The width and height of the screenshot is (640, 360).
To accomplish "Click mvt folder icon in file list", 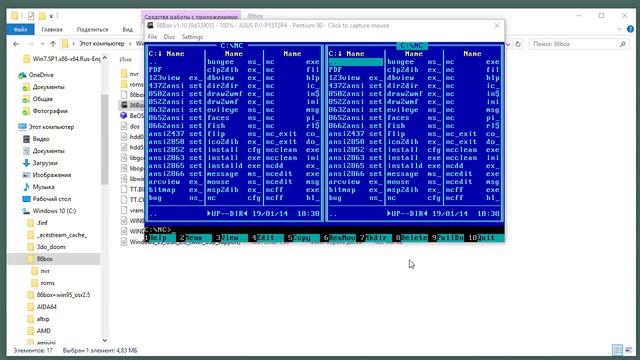I will pos(124,74).
